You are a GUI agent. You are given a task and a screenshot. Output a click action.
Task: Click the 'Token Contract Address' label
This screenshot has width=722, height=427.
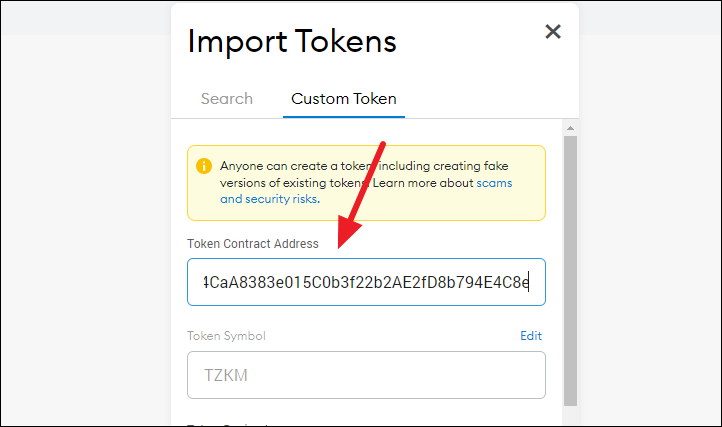coord(253,244)
